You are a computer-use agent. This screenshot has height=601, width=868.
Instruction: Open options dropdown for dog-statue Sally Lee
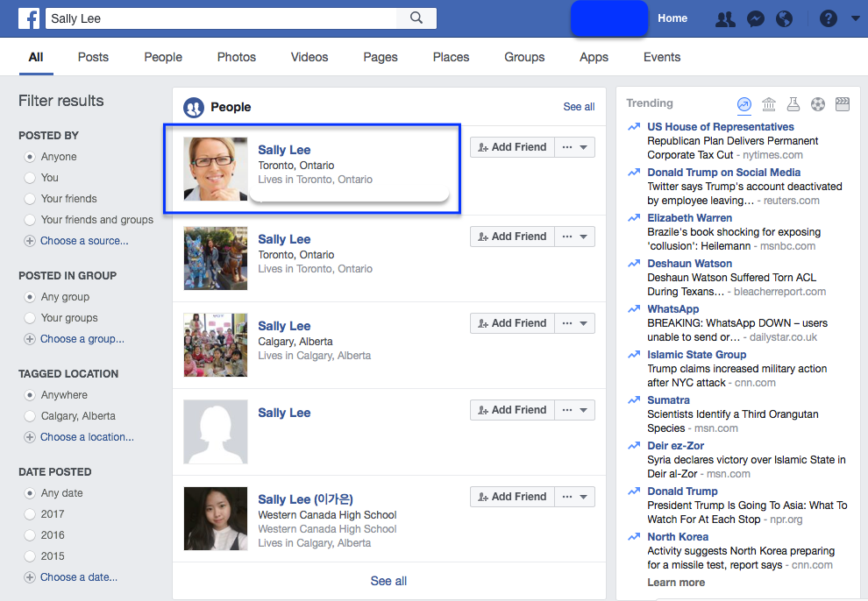point(574,237)
